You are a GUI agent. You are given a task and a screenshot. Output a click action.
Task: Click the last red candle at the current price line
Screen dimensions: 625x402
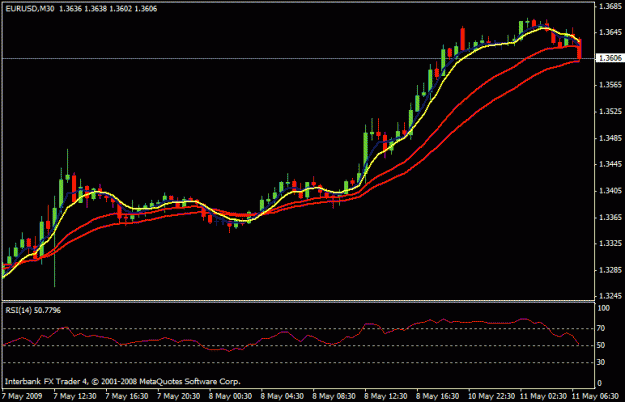(x=579, y=50)
